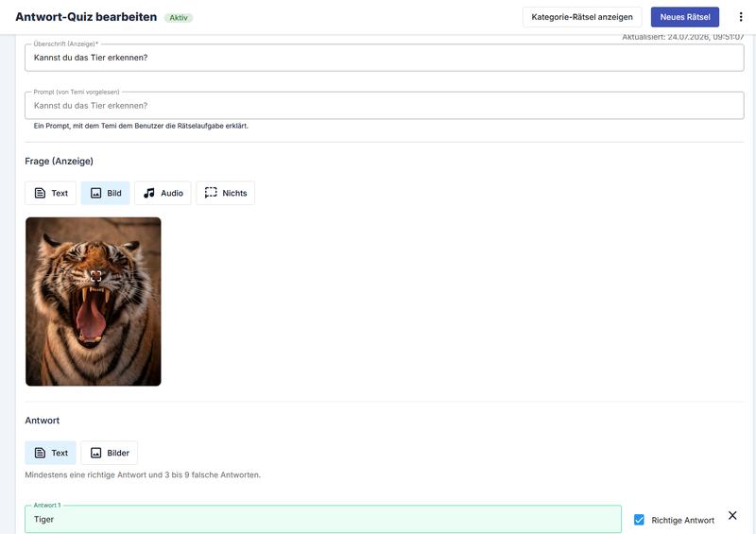Uncheck the Richtige Antwort checkbox
756x534 pixels.
[x=639, y=520]
